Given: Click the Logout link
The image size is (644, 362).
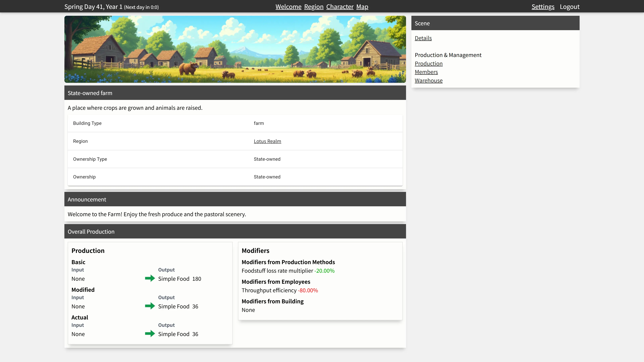Looking at the screenshot, I should click(x=570, y=7).
